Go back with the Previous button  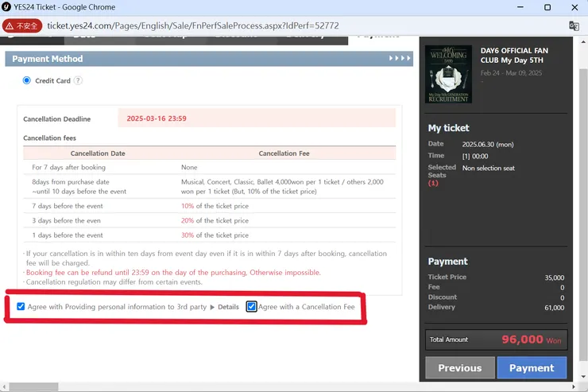pos(460,367)
